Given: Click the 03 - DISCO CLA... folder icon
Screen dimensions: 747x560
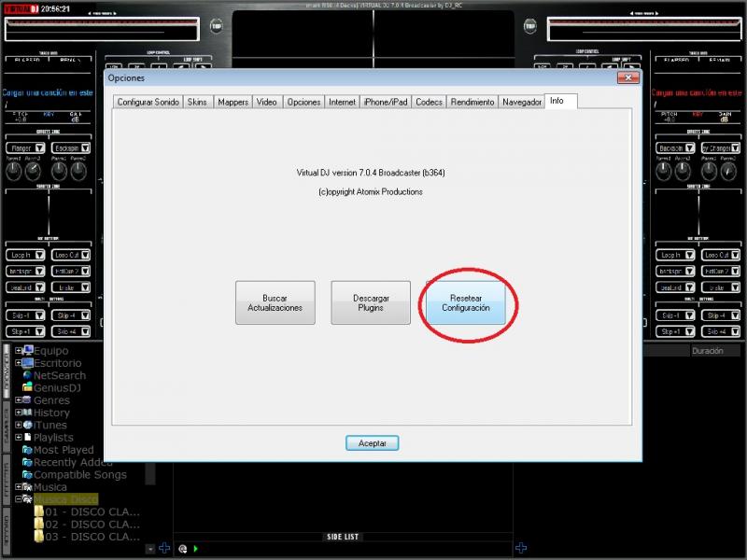Looking at the screenshot, I should 38,537.
